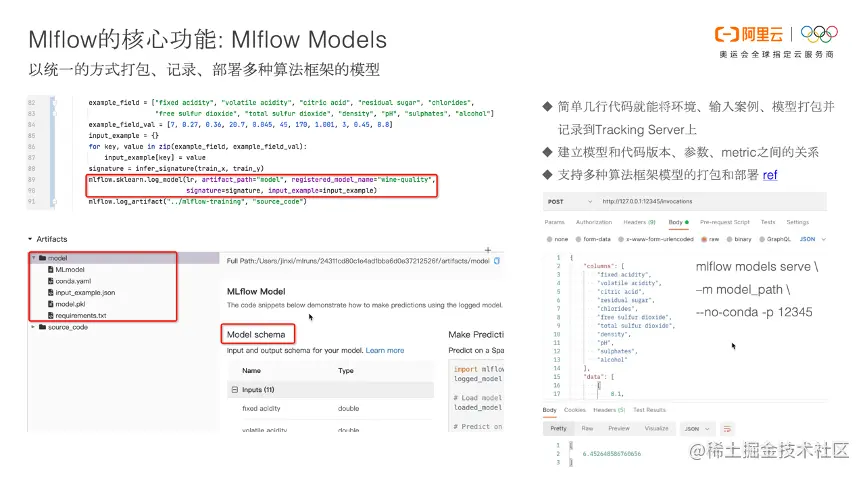The width and height of the screenshot is (866, 477).
Task: Click the source_code folder icon
Action: (x=43, y=327)
